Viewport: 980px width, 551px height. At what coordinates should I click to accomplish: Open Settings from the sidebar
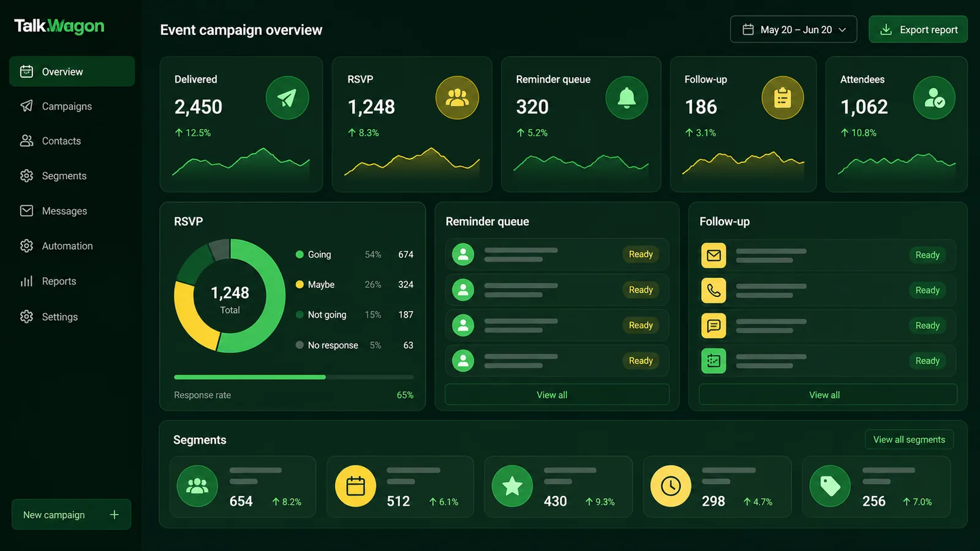(72, 317)
